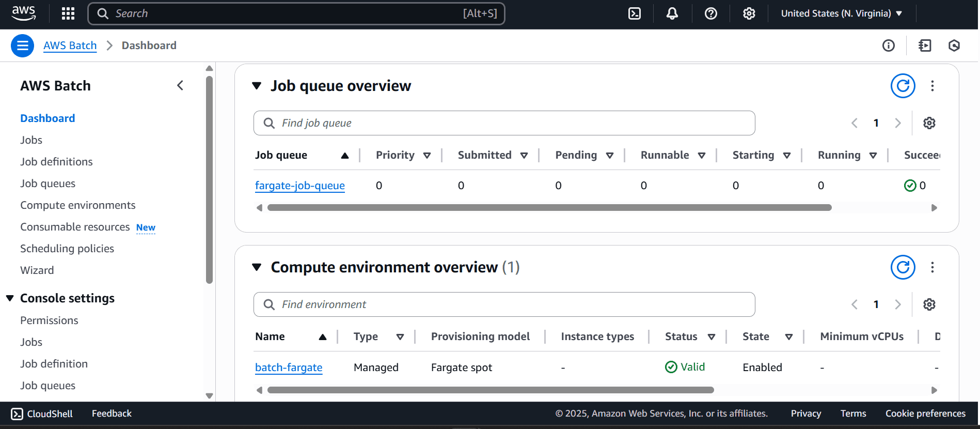
Task: Click side navigation vertical scrollbar
Action: (209, 180)
